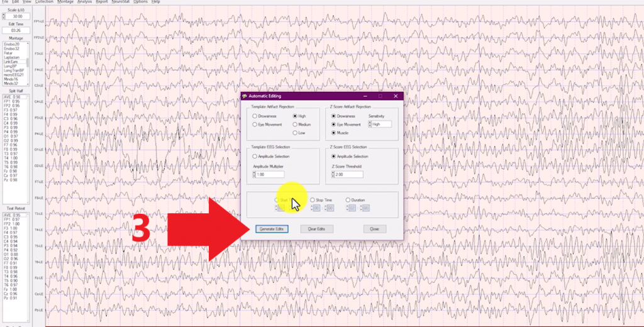Close the dialog using the Close button

tap(374, 229)
